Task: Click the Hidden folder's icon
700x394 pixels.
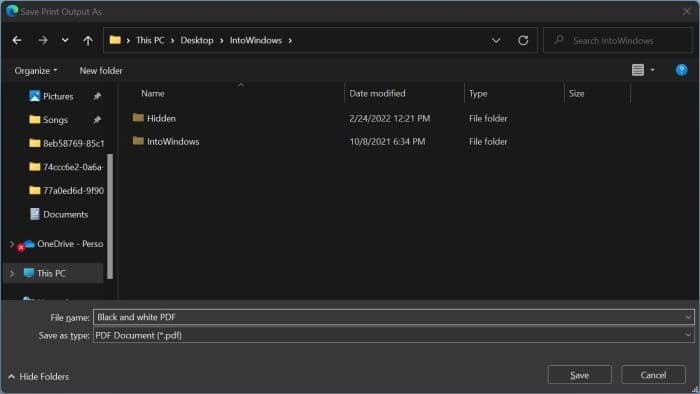Action: [138, 118]
